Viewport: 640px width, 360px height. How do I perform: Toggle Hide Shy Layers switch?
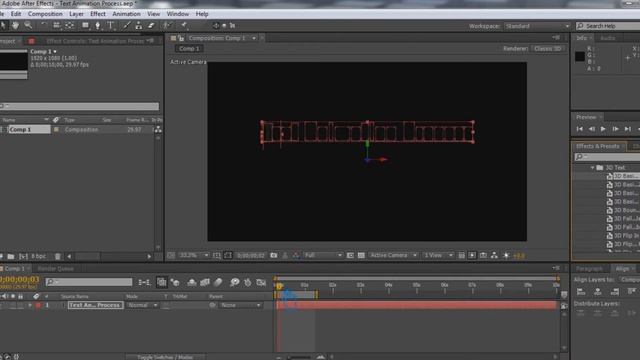(191, 282)
